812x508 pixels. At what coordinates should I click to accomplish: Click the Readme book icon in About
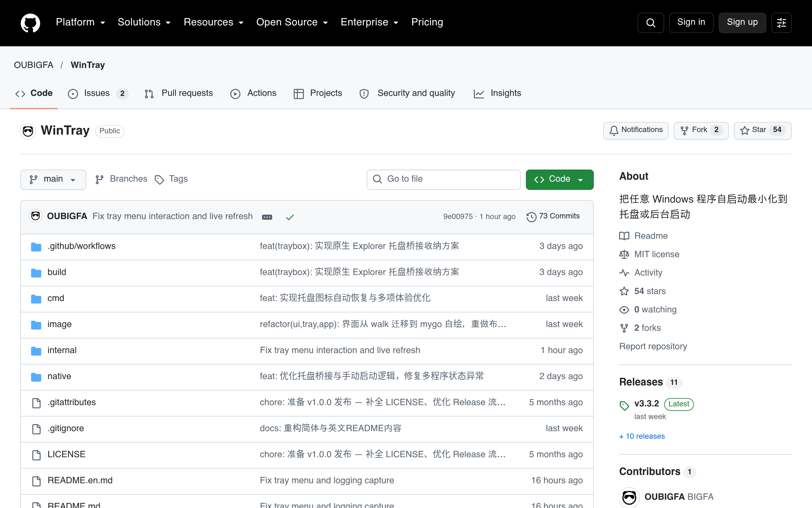pyautogui.click(x=624, y=236)
